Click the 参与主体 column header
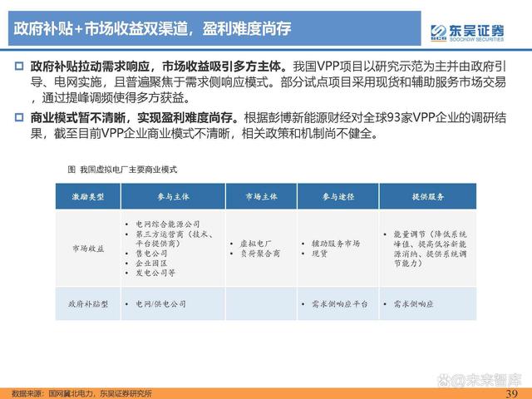 tap(173, 196)
